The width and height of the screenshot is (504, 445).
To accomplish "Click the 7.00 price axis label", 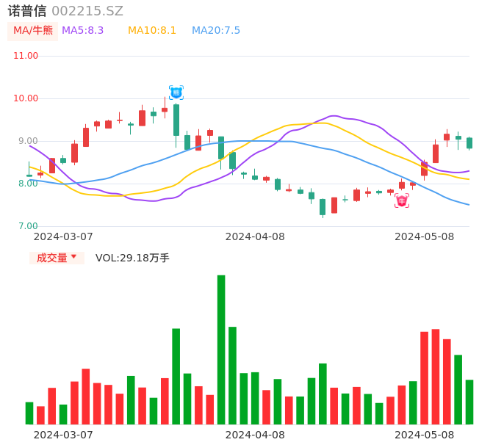I will [27, 226].
